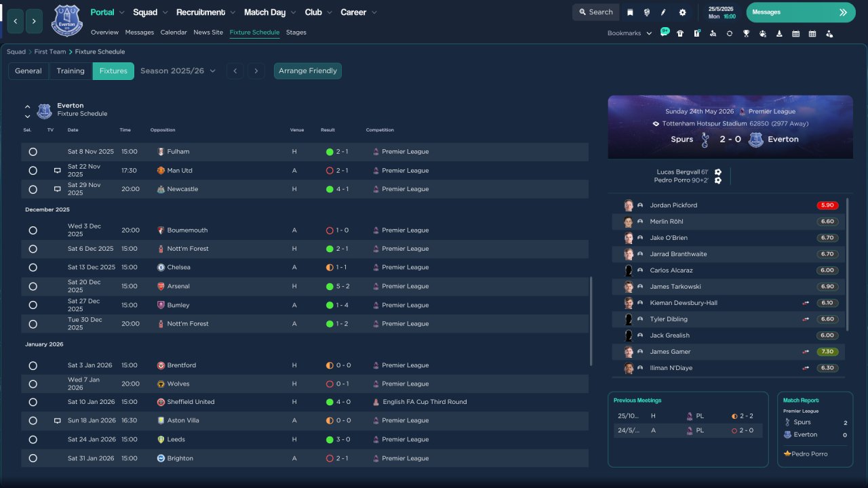Screen dimensions: 868x488
Task: Select the Bournemouth fixture radio button
Action: 33,230
